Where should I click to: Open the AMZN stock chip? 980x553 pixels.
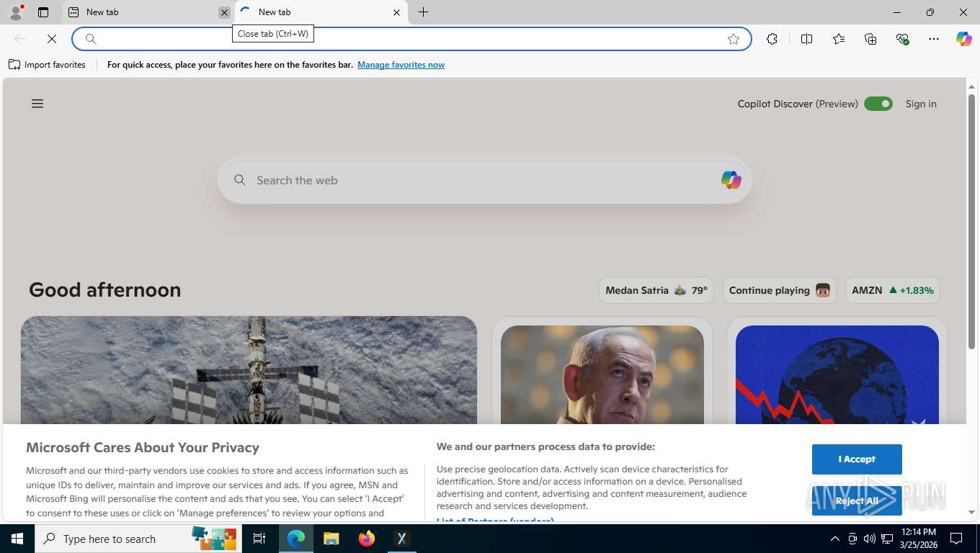[x=893, y=290]
